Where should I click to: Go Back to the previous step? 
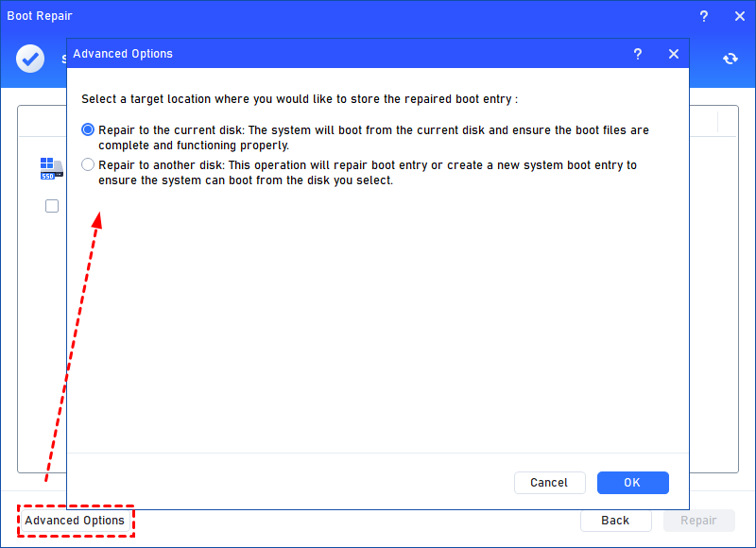coord(615,521)
